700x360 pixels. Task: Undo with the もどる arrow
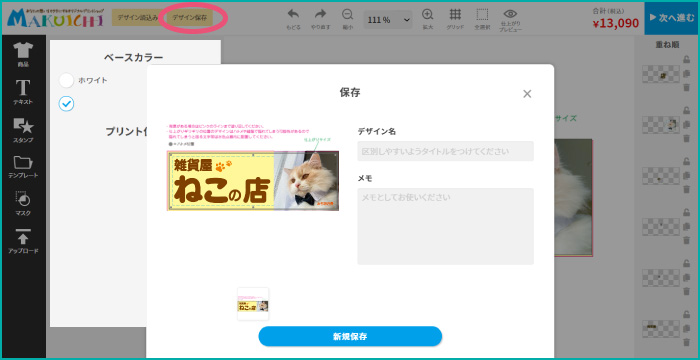(x=293, y=19)
